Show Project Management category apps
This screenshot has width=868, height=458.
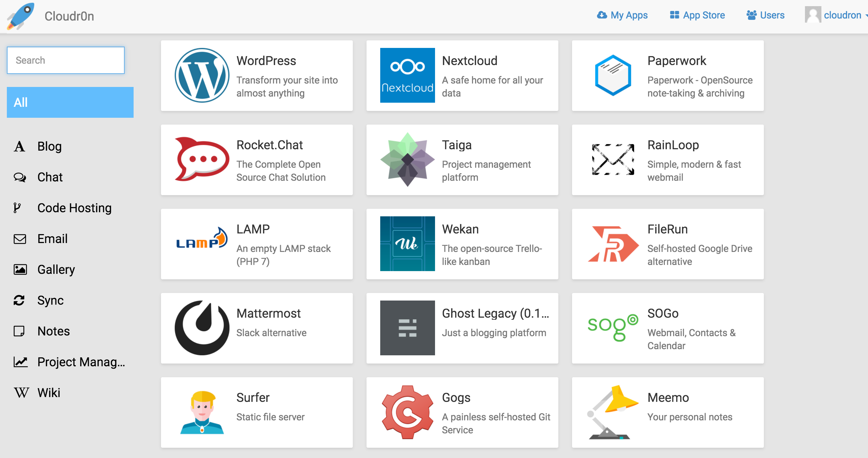tap(81, 362)
